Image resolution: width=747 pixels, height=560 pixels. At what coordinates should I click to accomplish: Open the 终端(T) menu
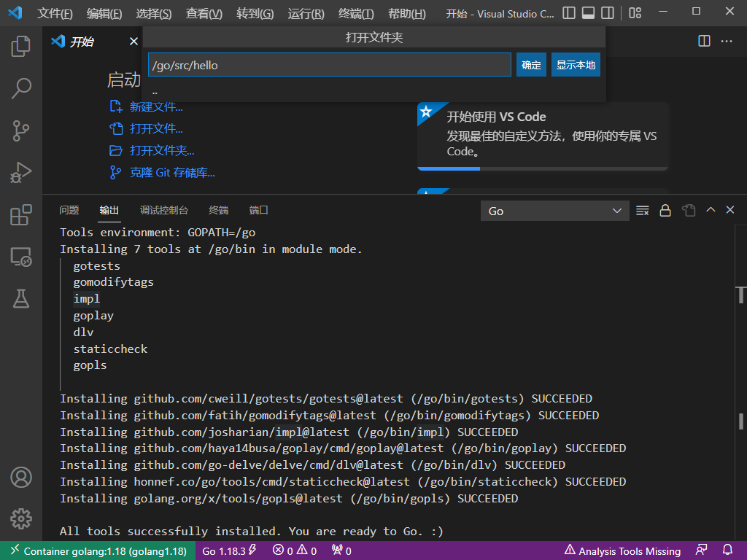coord(356,13)
